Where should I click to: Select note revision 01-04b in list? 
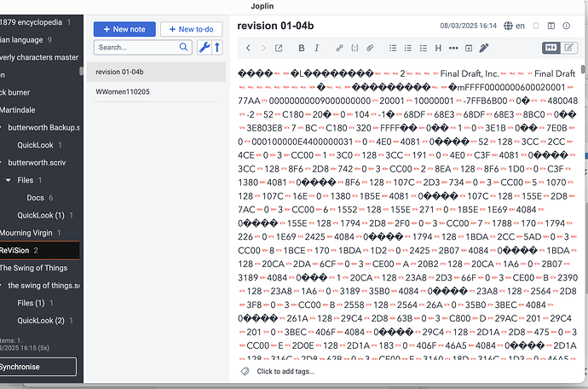(156, 72)
